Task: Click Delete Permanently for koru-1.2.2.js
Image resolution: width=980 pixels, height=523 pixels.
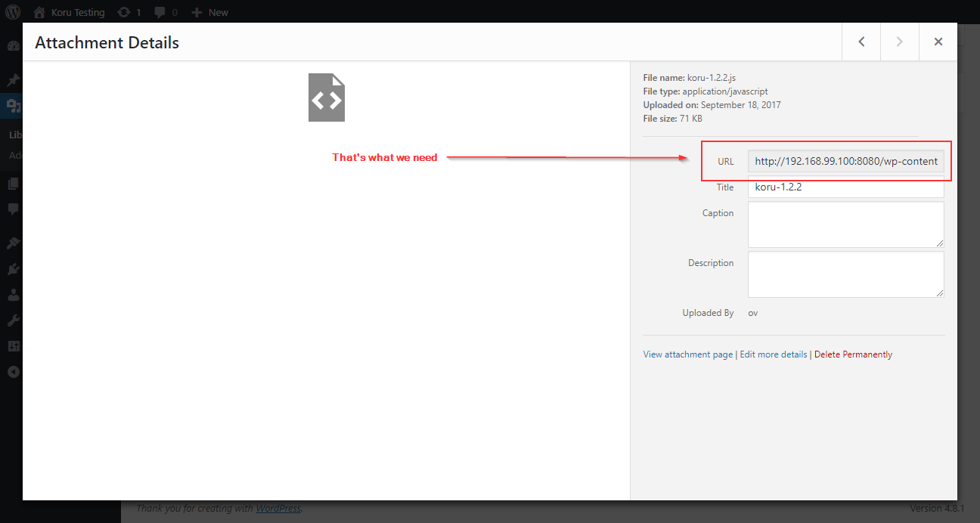Action: pyautogui.click(x=853, y=354)
